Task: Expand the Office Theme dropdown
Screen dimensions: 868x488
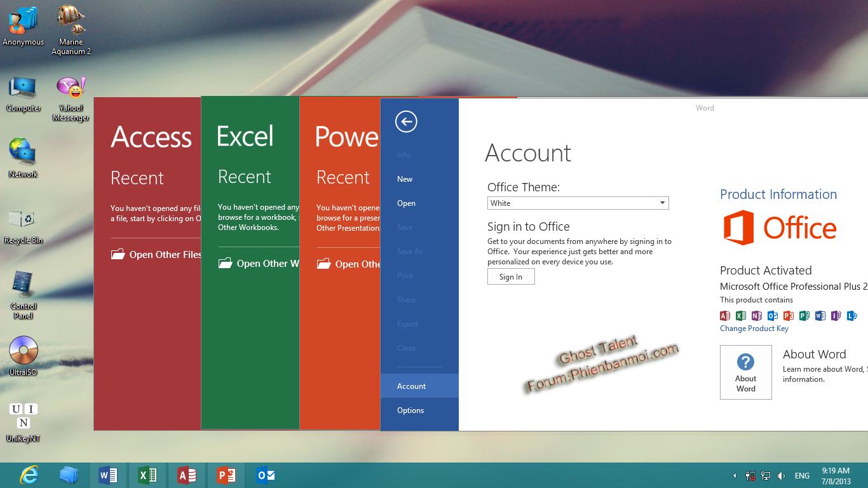Action: [662, 203]
